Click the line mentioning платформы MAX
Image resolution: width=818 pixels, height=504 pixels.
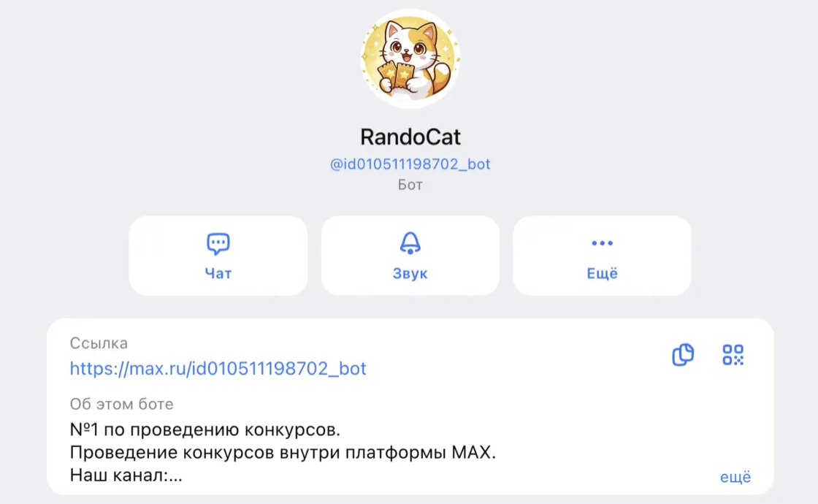click(x=283, y=452)
